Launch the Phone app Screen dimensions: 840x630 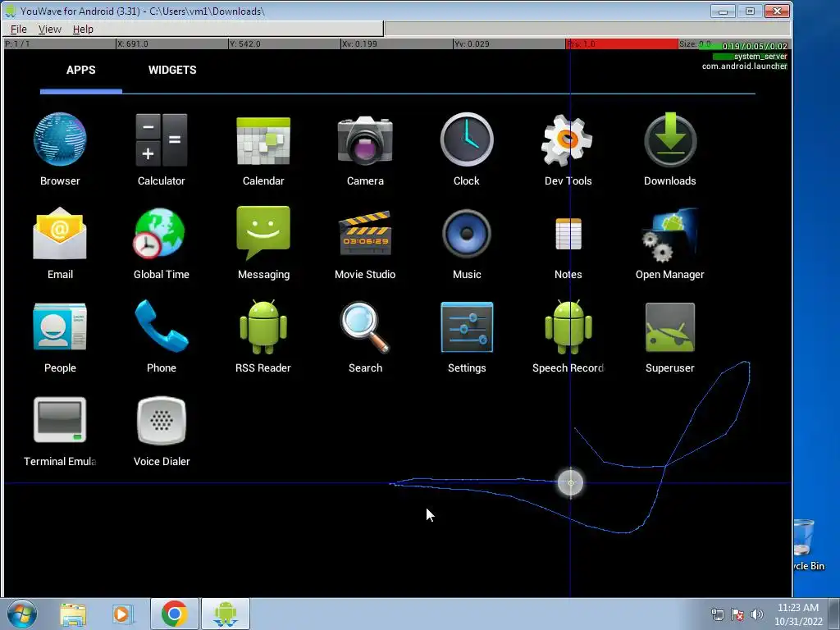point(162,337)
